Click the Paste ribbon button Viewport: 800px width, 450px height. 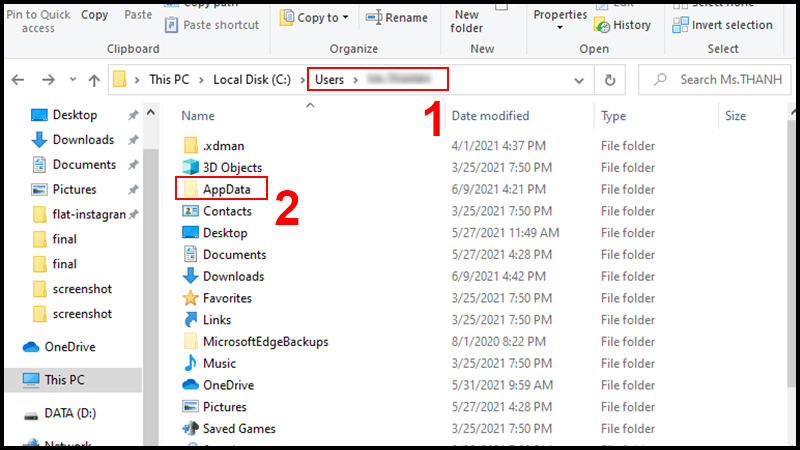click(138, 15)
